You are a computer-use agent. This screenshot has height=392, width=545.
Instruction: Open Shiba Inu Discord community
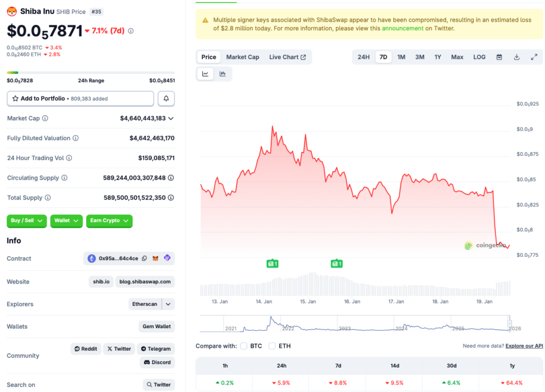(157, 362)
